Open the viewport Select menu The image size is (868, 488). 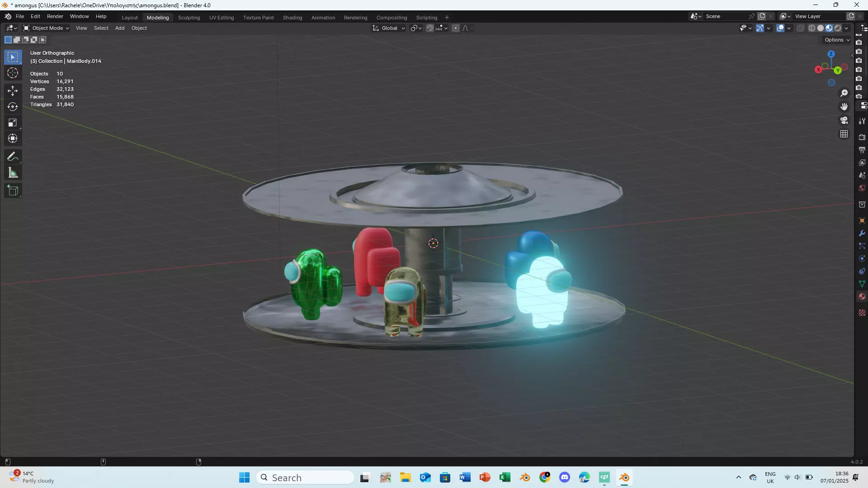pyautogui.click(x=101, y=28)
